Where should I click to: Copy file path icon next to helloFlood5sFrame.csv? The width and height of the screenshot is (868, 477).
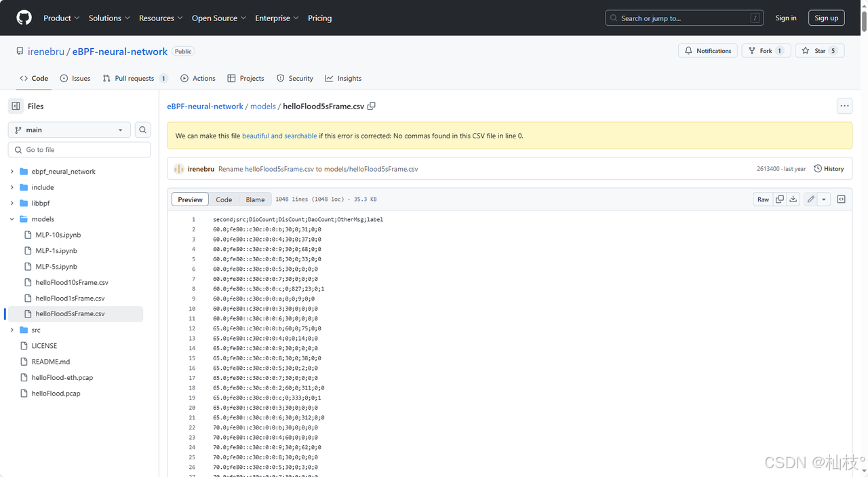(x=372, y=106)
